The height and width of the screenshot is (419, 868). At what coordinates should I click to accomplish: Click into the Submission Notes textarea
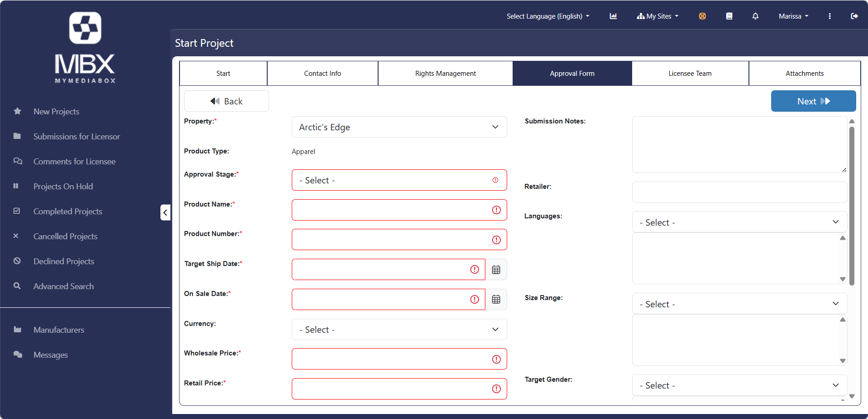click(x=739, y=145)
